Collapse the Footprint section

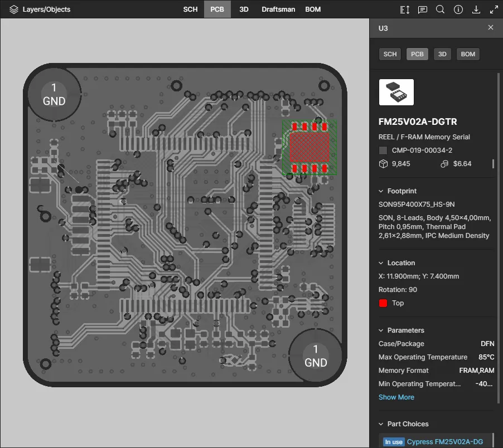pos(381,191)
